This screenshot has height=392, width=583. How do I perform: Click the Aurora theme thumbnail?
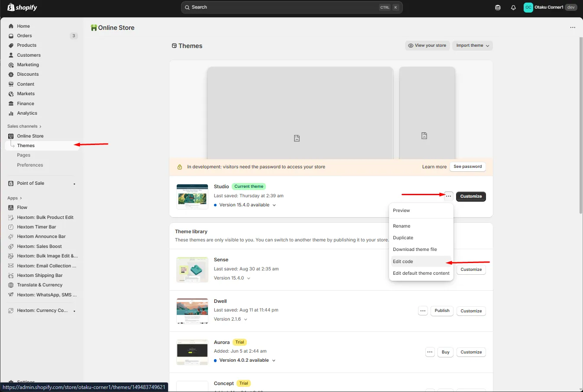[192, 352]
